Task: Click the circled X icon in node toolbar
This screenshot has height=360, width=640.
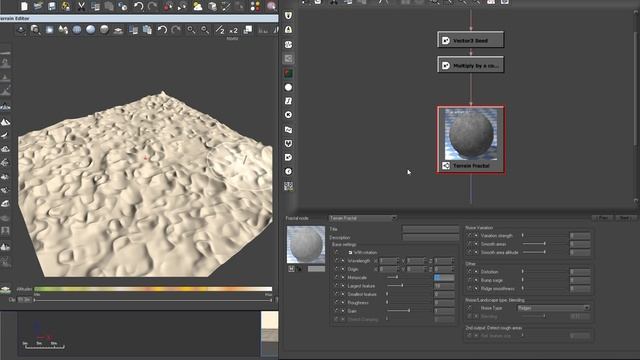Action: (288, 115)
